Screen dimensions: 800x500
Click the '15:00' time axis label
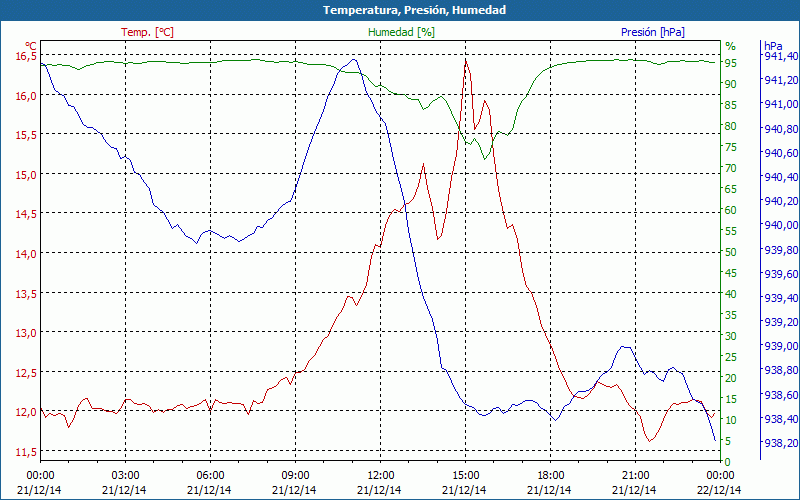click(x=465, y=476)
